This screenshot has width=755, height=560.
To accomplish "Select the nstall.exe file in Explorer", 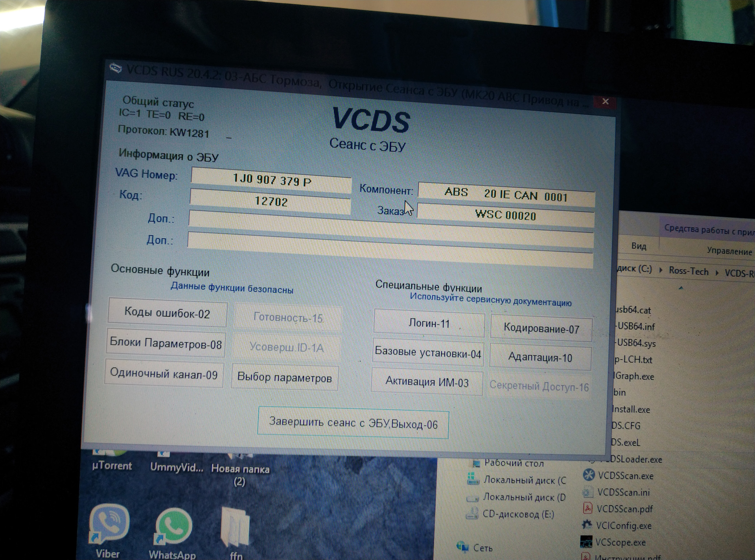I will click(x=631, y=409).
